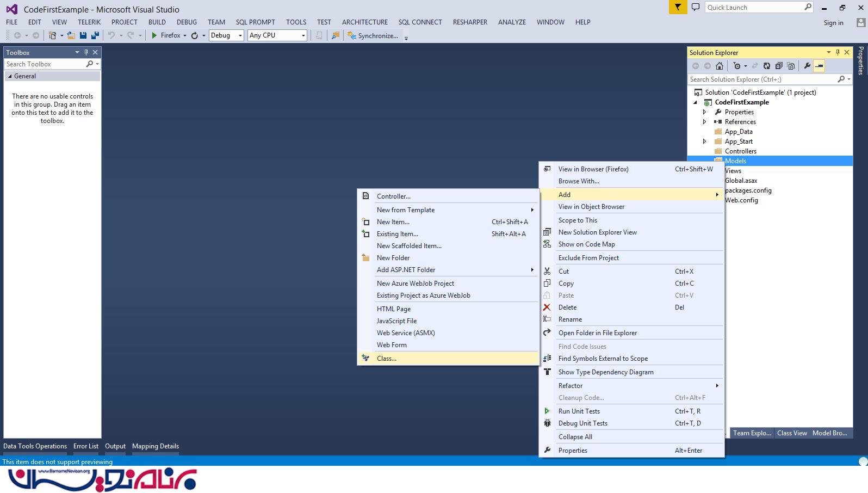Click Sign in

point(833,23)
